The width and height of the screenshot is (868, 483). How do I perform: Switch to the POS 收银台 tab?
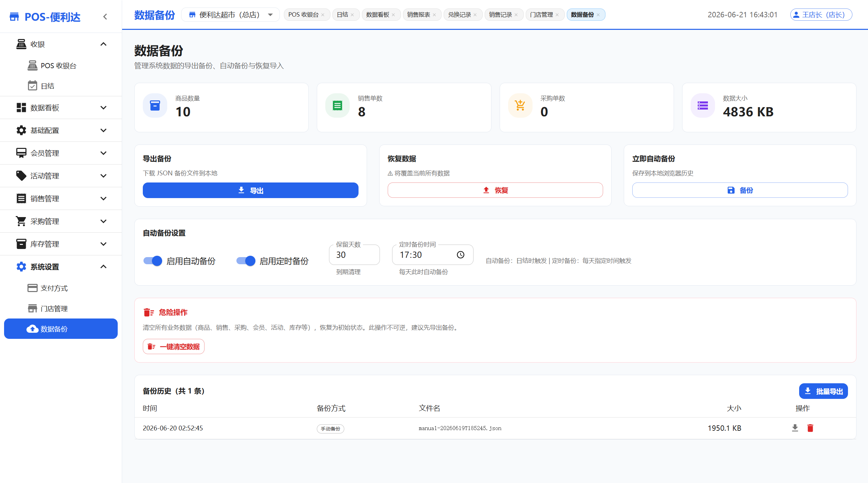[x=303, y=15]
